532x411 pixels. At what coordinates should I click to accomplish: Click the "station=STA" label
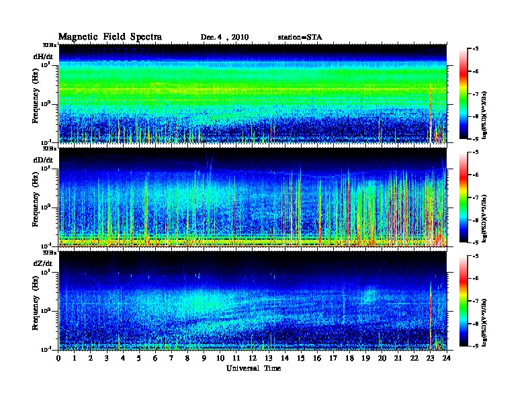point(300,37)
